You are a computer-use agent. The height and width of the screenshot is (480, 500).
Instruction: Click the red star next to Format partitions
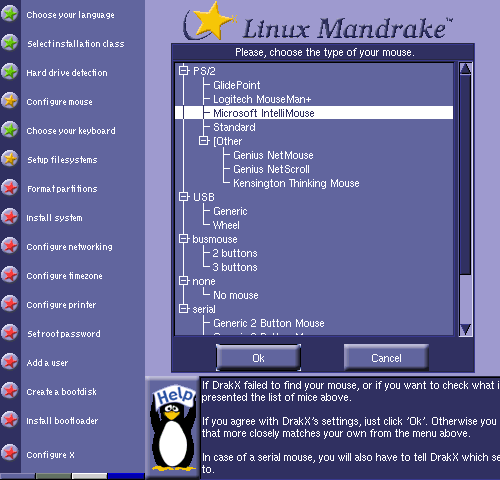click(x=10, y=188)
